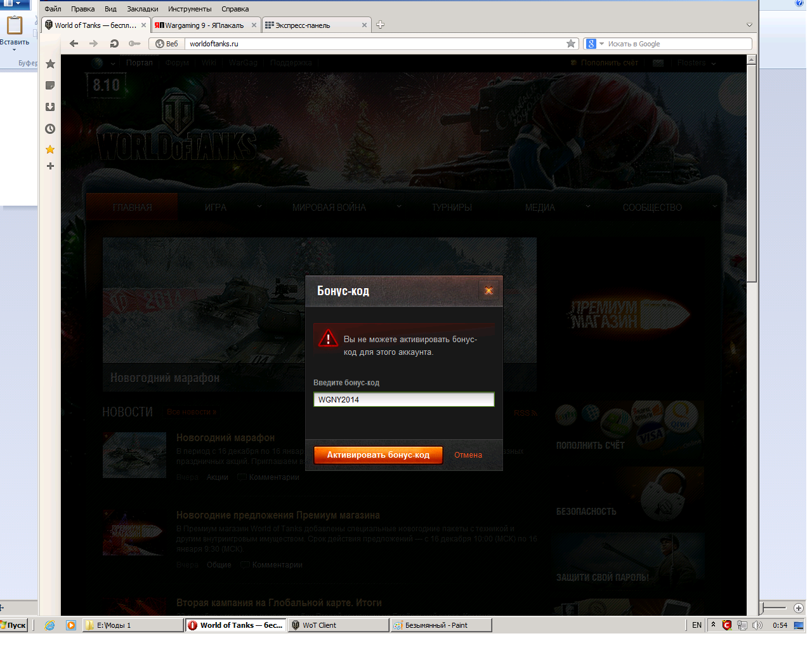812x650 pixels.
Task: Switch to the WoT Client taskbar window
Action: [x=339, y=625]
